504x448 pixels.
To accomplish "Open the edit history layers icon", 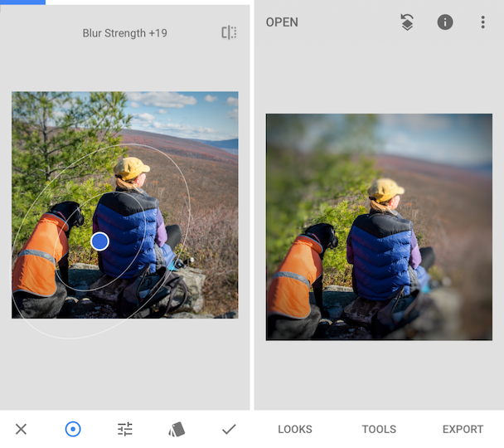I will 407,22.
